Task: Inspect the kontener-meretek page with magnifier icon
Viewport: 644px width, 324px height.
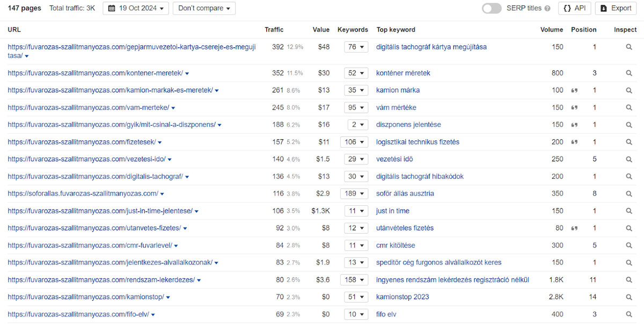Action: click(629, 73)
